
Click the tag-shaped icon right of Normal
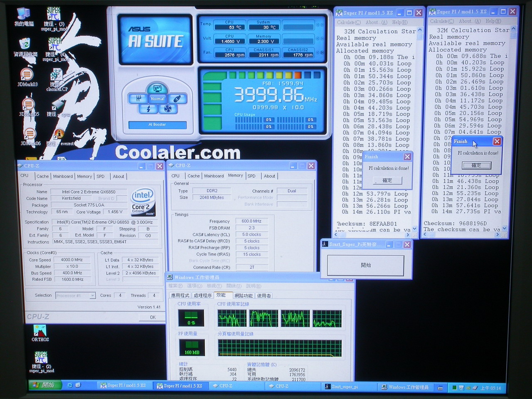click(x=177, y=99)
